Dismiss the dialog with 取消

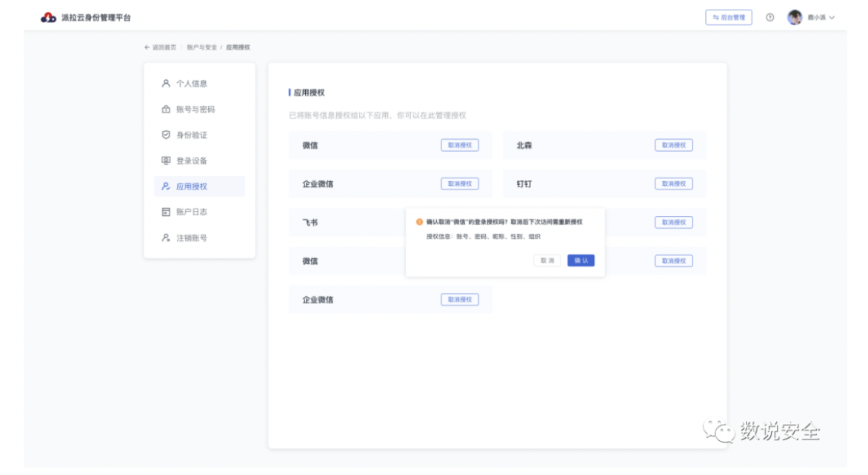547,260
